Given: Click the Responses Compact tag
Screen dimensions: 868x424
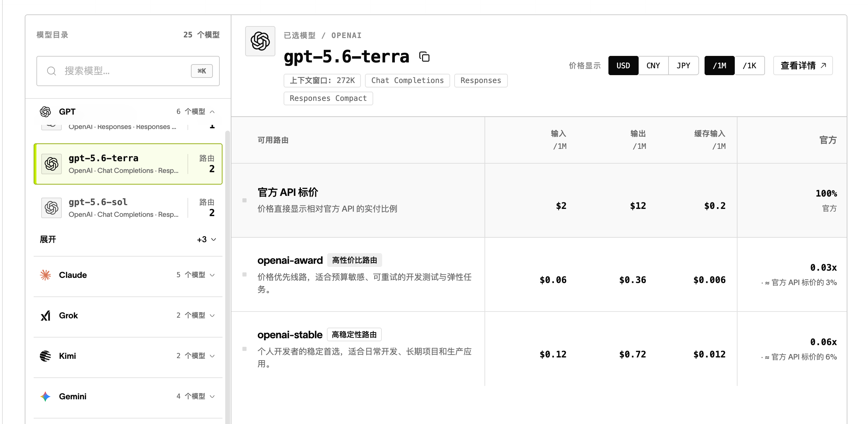Looking at the screenshot, I should pyautogui.click(x=328, y=98).
